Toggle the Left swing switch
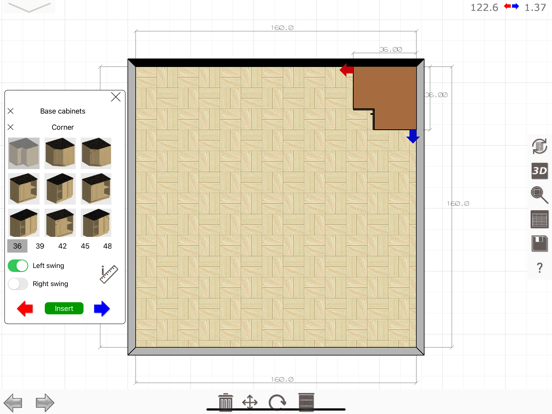This screenshot has width=552, height=414. [18, 265]
